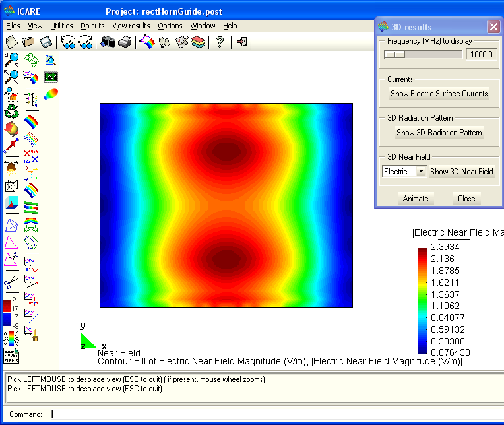The width and height of the screenshot is (504, 425).
Task: Click the rainbow radiation lobe icon
Action: coord(51,94)
